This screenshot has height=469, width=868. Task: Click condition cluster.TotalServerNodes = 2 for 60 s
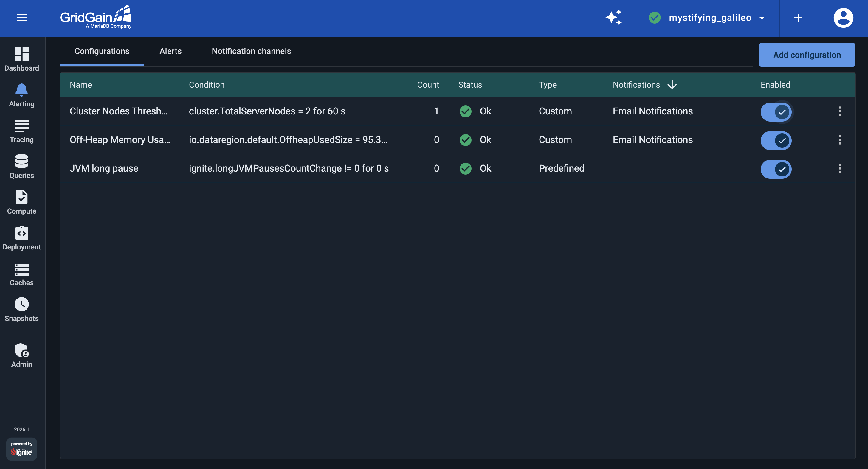tap(267, 111)
